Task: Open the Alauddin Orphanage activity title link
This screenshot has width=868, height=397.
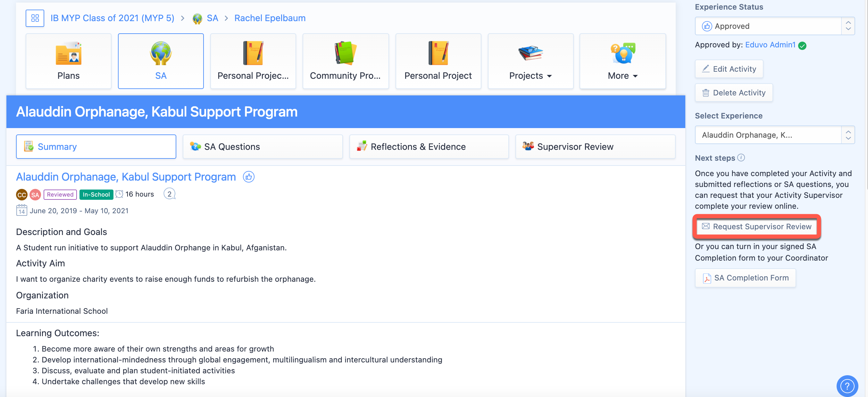Action: [x=126, y=177]
